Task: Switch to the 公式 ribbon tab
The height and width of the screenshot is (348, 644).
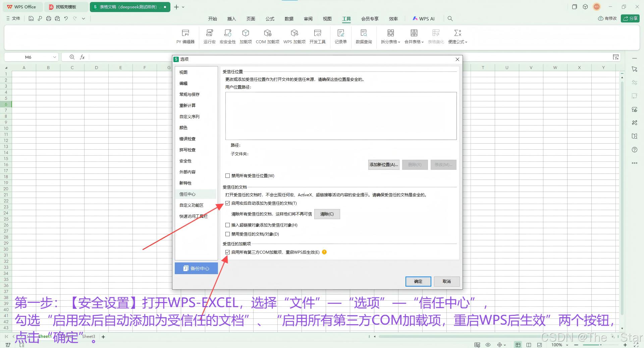Action: point(270,19)
